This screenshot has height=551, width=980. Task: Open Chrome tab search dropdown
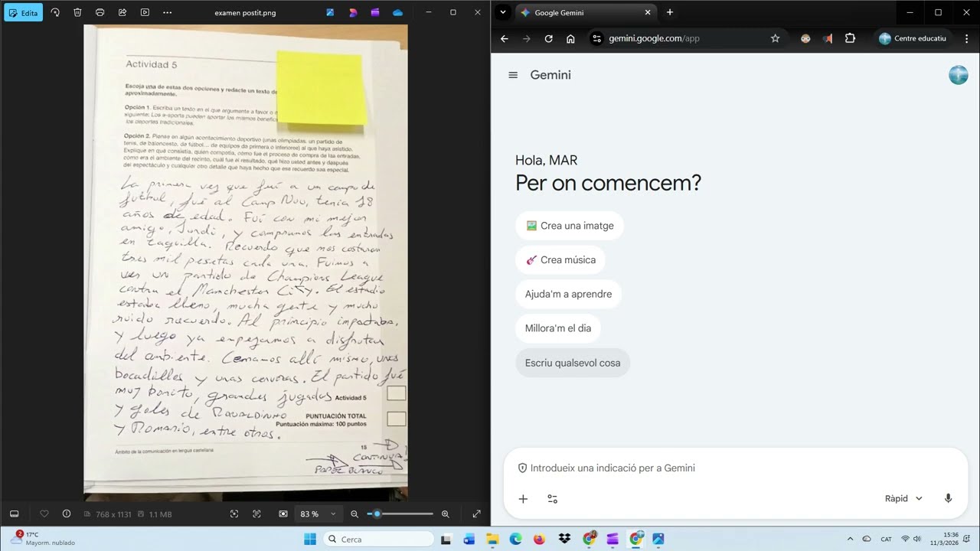tap(503, 12)
